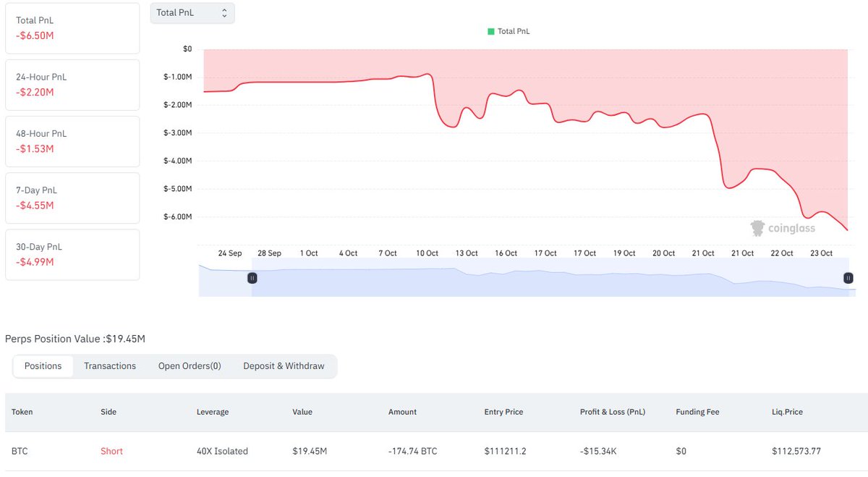Click the Value column header
This screenshot has height=477, width=868.
coord(302,412)
